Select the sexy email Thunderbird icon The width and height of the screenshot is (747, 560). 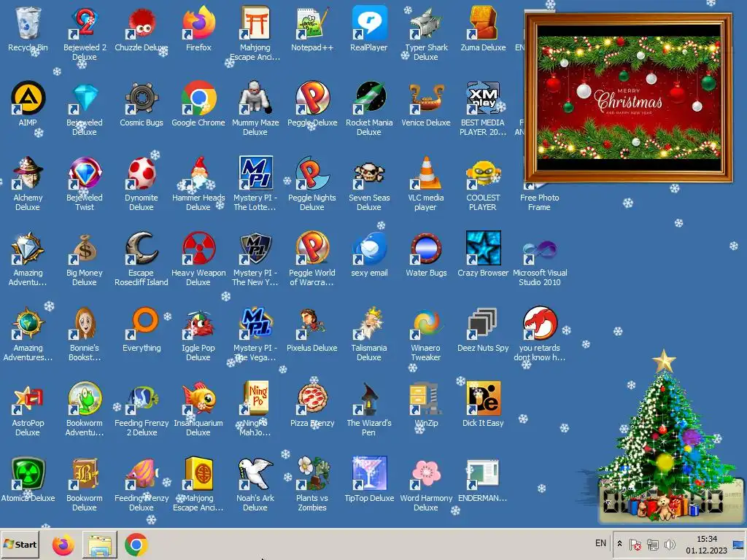(x=368, y=249)
